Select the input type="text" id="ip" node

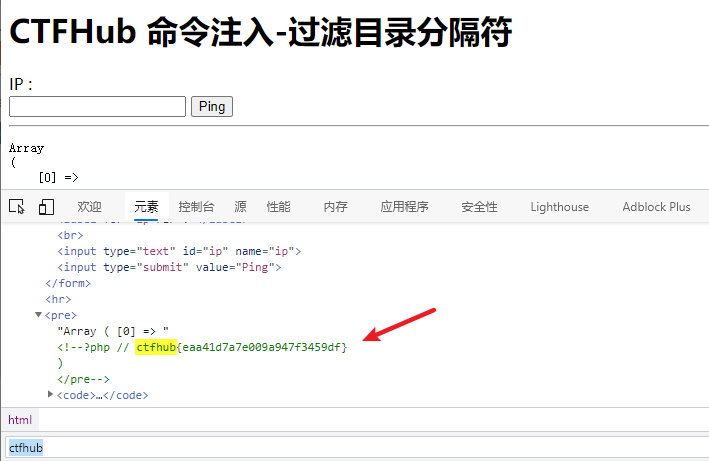179,251
